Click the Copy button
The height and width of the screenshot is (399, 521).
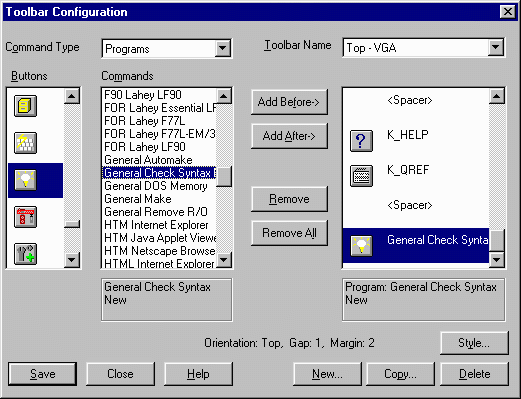click(401, 374)
